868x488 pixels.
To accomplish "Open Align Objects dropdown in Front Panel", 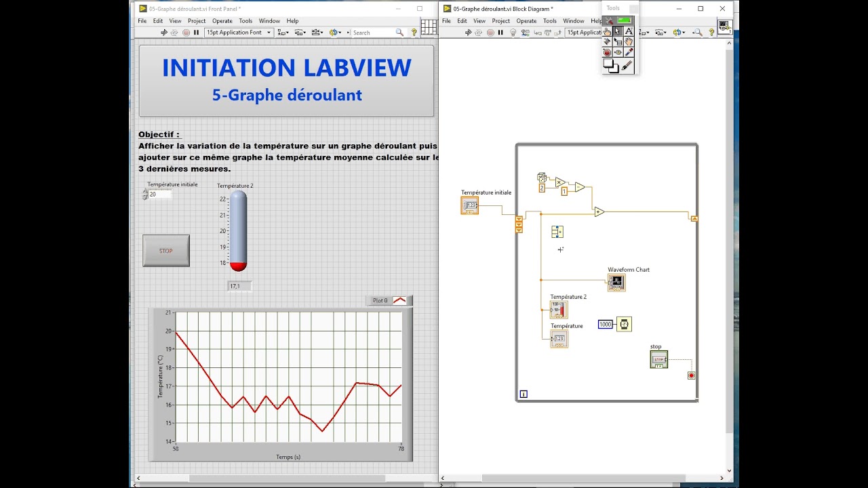I will (x=283, y=33).
